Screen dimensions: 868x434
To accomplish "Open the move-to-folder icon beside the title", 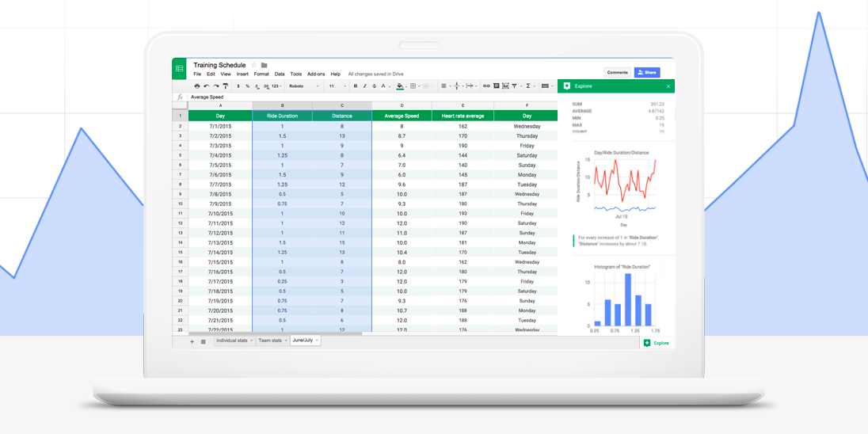I will point(265,66).
